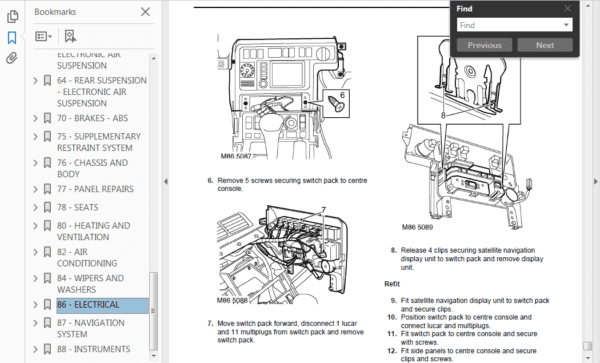Expand 80 - Heating and Ventilation bookmark
This screenshot has width=600, height=363.
coord(35,226)
